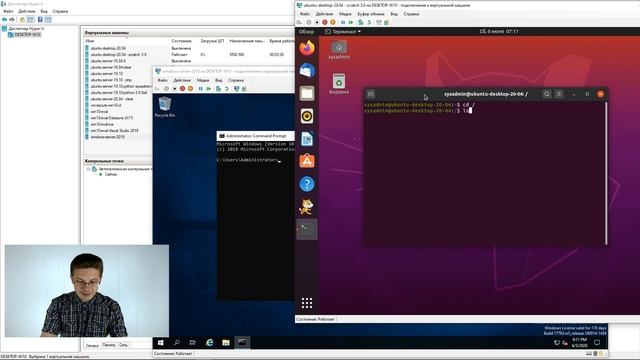Select DESKTOP-W10 in Hyper-V tree
Viewport: 640px width, 360px height.
[x=27, y=35]
